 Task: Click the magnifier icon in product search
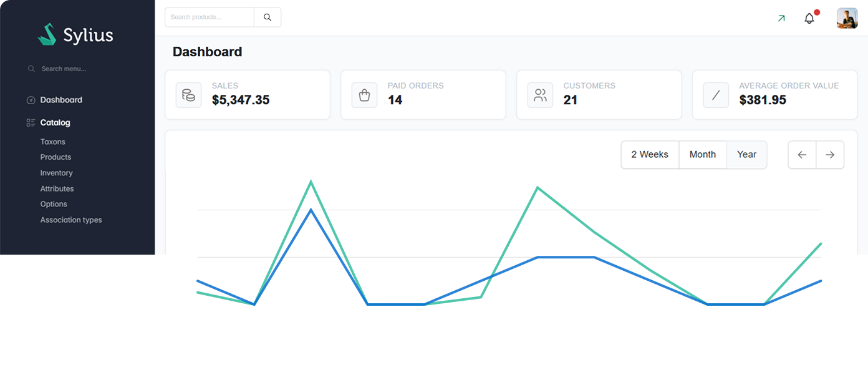coord(268,17)
